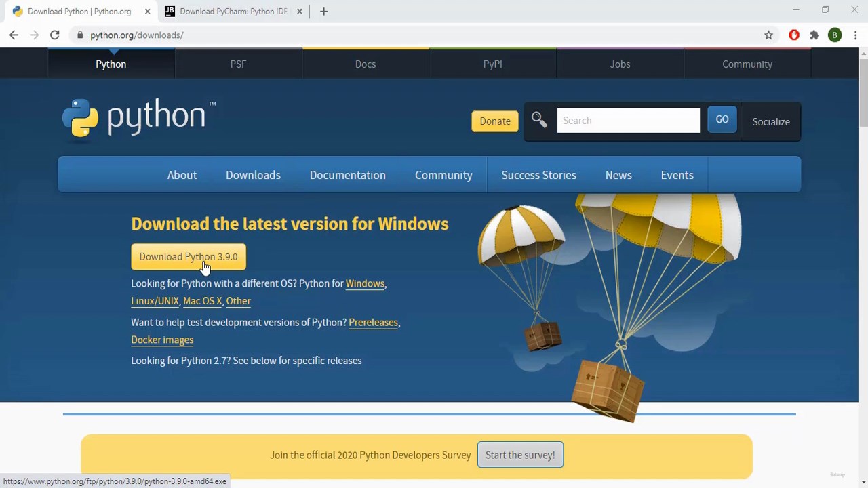Open the Chrome three-dot menu
The width and height of the screenshot is (868, 488).
point(855,35)
